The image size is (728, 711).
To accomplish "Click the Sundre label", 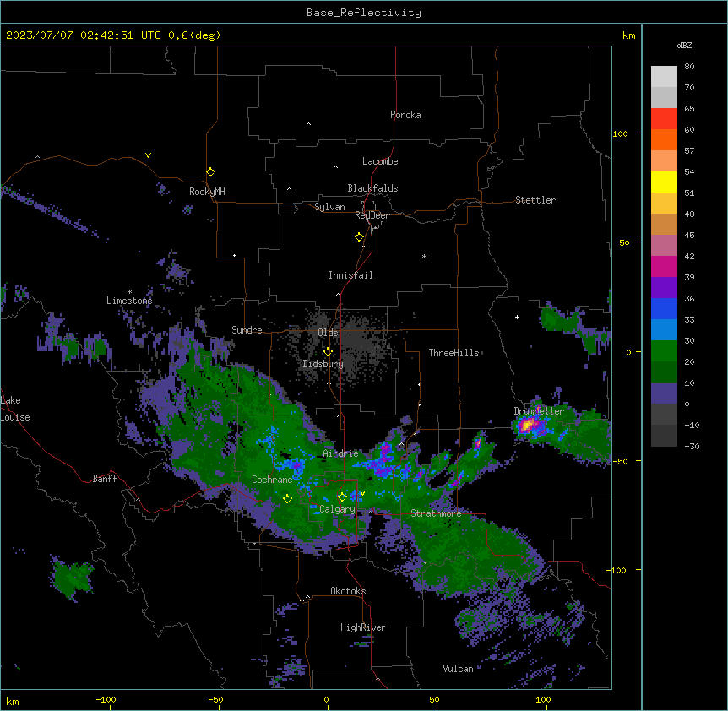I will 247,330.
